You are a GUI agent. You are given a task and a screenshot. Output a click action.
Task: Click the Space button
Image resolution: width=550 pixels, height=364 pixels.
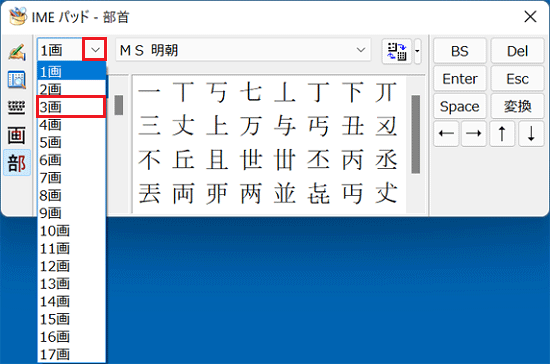(x=460, y=106)
